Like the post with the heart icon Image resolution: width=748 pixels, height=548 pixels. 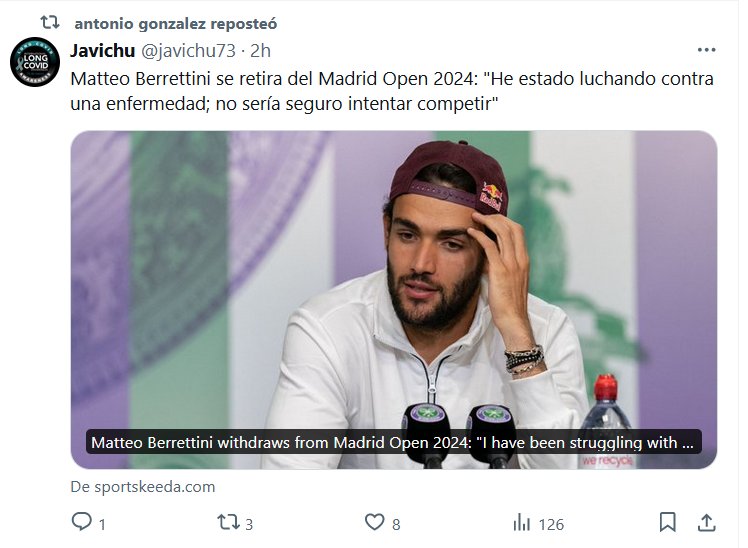[x=374, y=522]
